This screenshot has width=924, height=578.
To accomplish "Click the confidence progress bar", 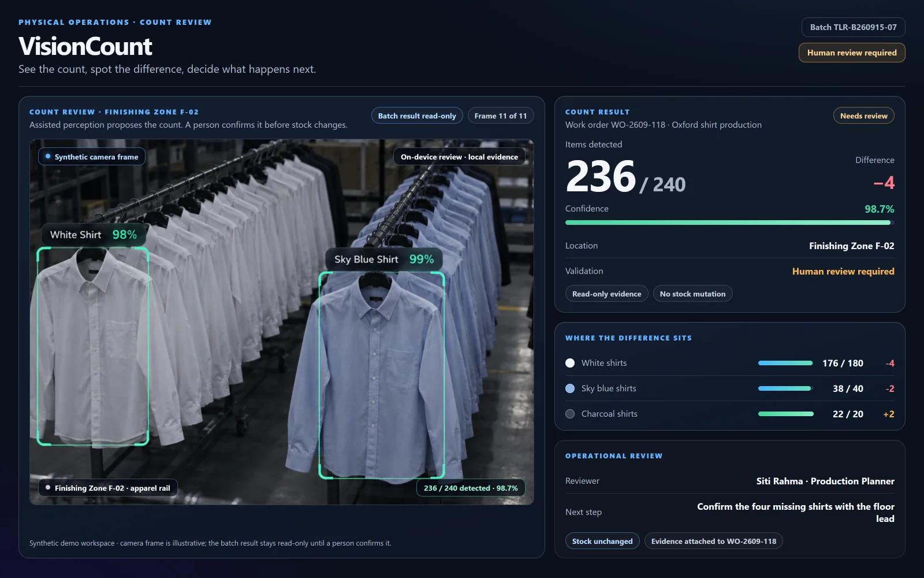I will pyautogui.click(x=730, y=223).
